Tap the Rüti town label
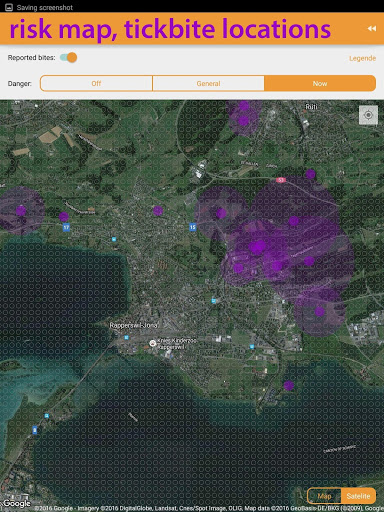The width and height of the screenshot is (384, 512). click(311, 107)
